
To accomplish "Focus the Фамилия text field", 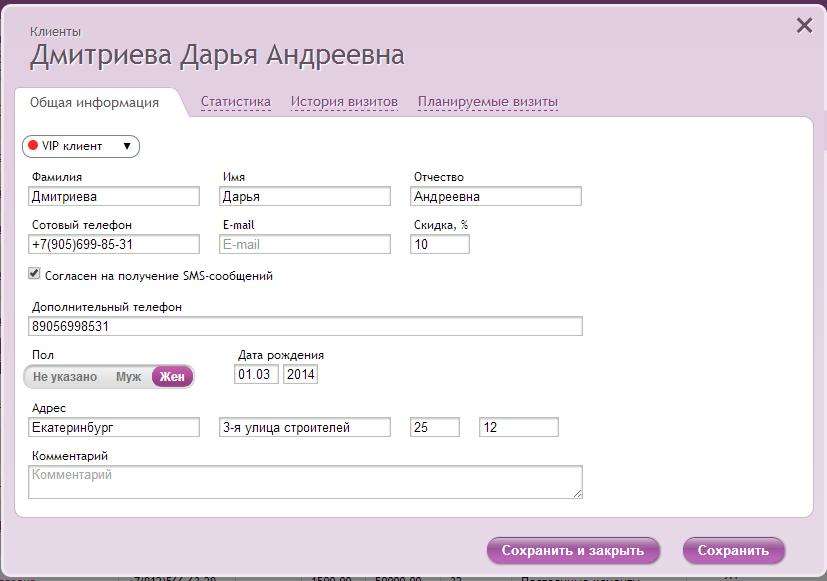I will click(114, 197).
